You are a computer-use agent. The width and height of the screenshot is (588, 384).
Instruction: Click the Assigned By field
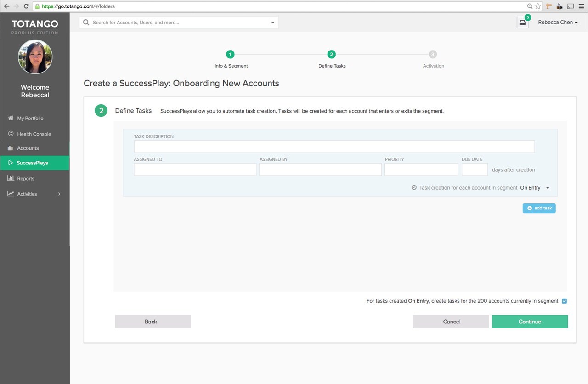pyautogui.click(x=320, y=169)
